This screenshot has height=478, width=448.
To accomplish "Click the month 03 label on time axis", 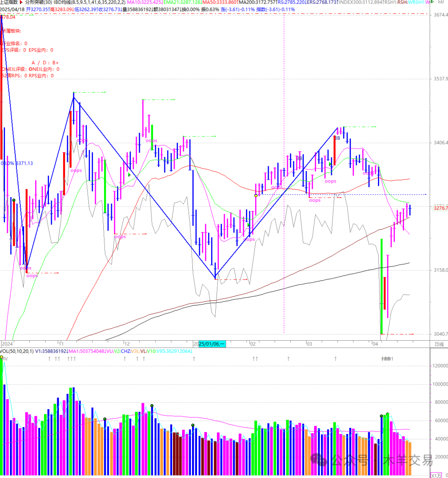I will (309, 344).
